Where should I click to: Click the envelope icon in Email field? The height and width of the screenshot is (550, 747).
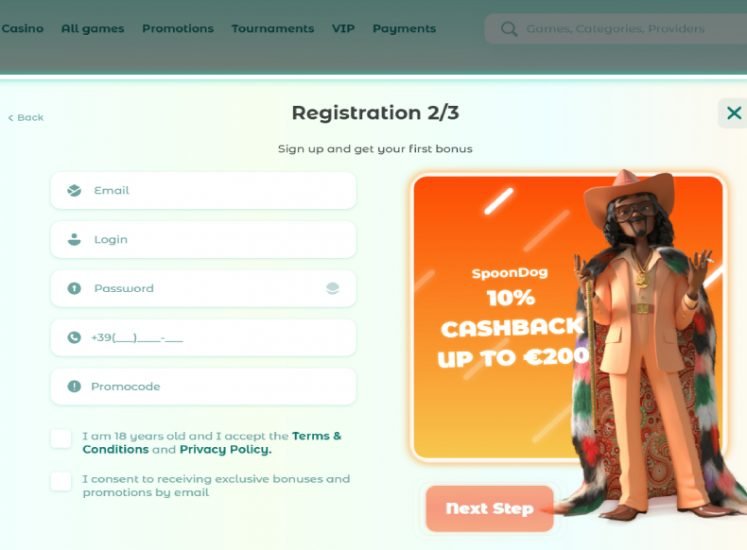[x=74, y=191]
